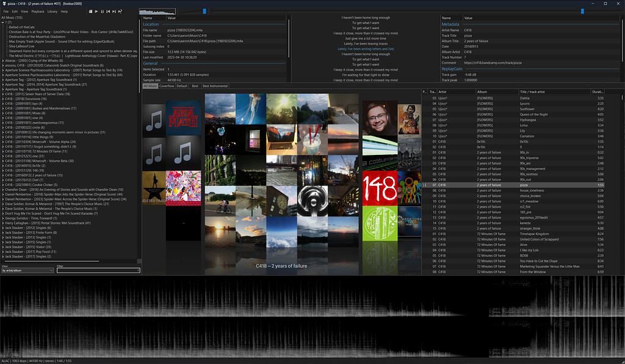
Task: Open the Help menu
Action: pos(64,12)
